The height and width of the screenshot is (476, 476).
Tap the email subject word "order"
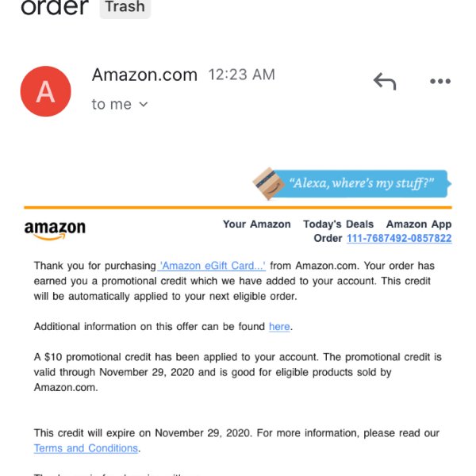click(x=55, y=6)
